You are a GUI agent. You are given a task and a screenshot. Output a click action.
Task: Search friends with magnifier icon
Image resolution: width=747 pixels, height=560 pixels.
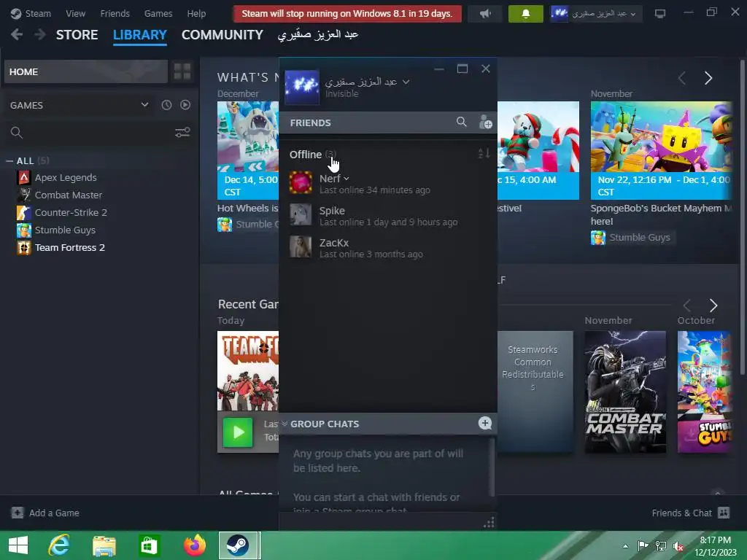click(x=461, y=122)
